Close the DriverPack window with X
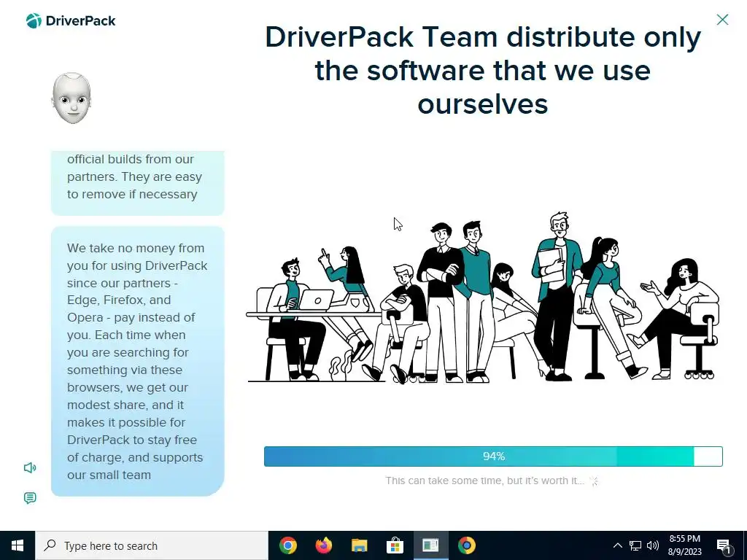This screenshot has height=560, width=747. click(722, 20)
